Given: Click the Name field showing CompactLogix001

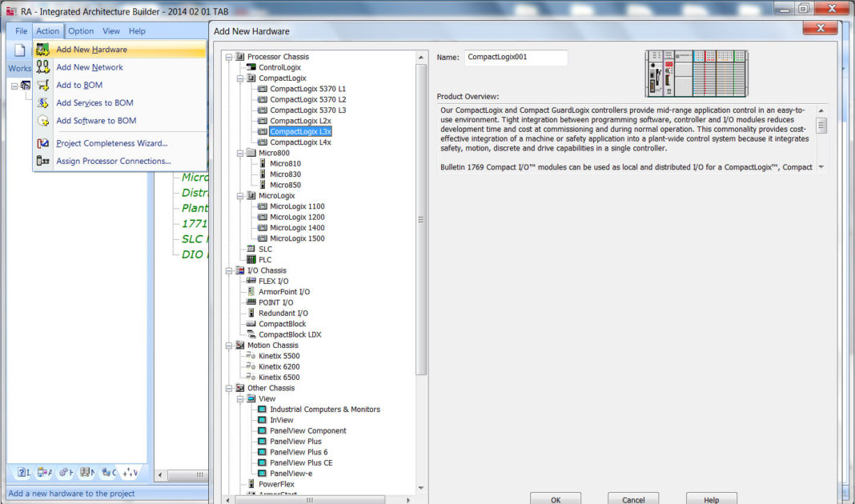Looking at the screenshot, I should point(515,58).
